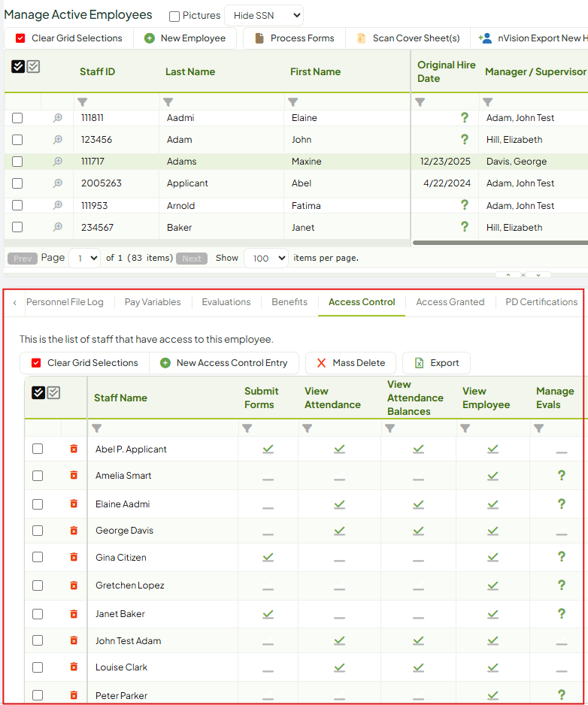
Task: Switch to Evaluations tab
Action: coord(226,302)
